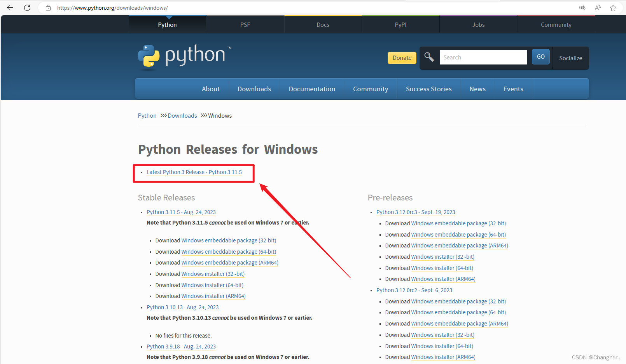
Task: Open Python 3.10.13 - Aug. 24, 2023 link
Action: [x=183, y=307]
